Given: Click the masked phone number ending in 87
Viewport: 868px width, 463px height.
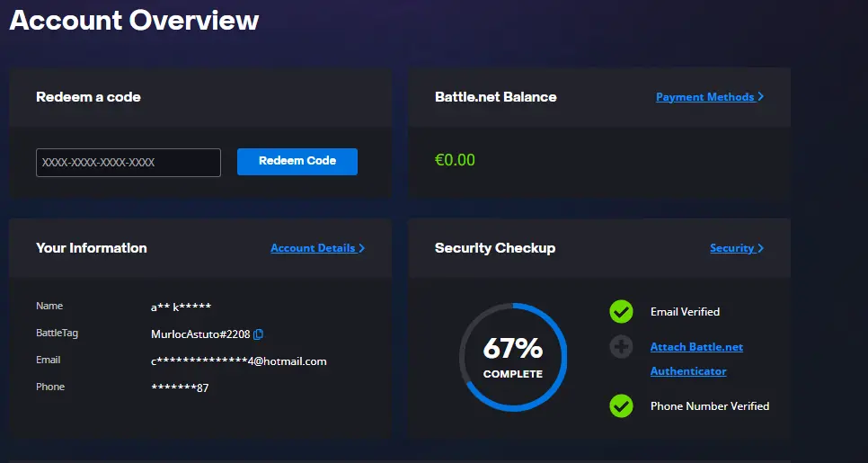Looking at the screenshot, I should coord(180,387).
